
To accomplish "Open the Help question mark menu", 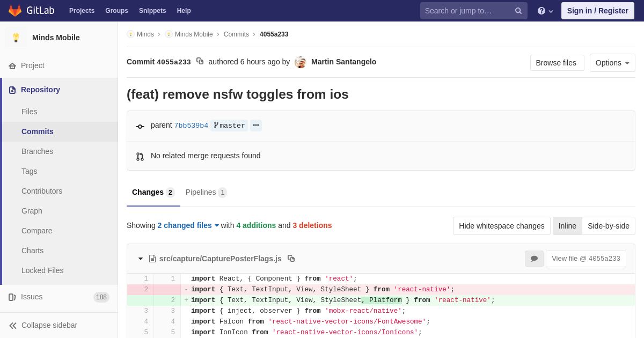I will (545, 11).
